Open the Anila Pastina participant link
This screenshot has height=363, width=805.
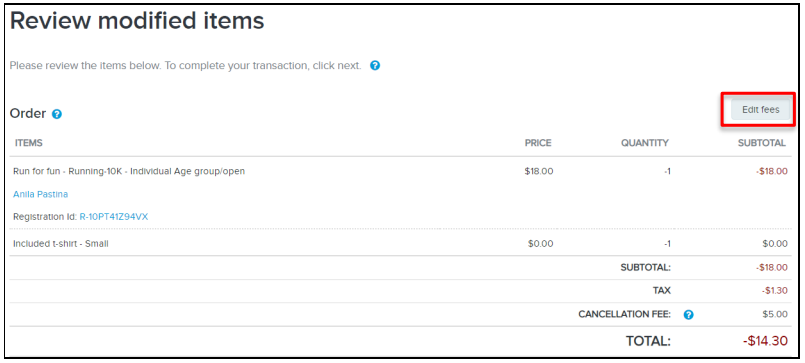pos(41,194)
